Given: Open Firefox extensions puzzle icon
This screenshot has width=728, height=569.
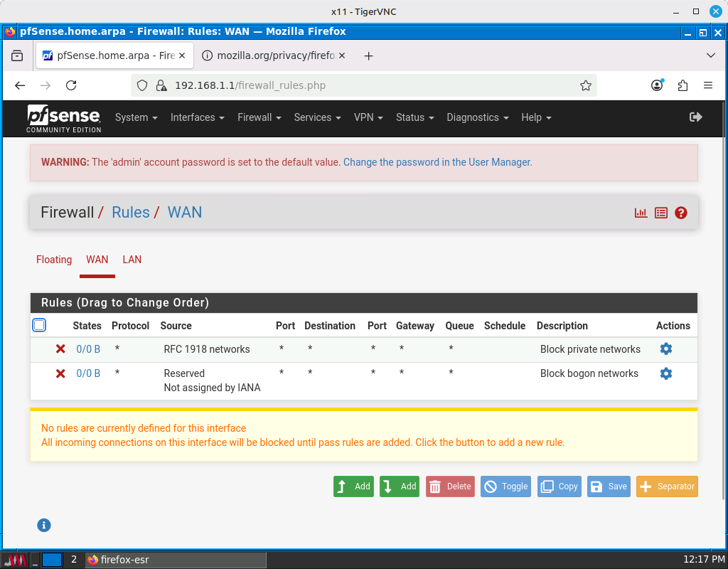Looking at the screenshot, I should coord(682,85).
